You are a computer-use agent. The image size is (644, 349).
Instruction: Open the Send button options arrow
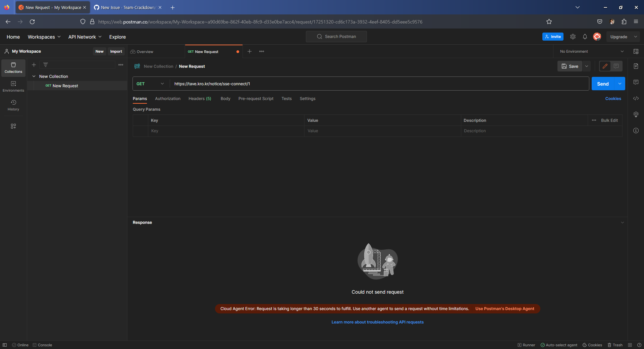point(620,84)
